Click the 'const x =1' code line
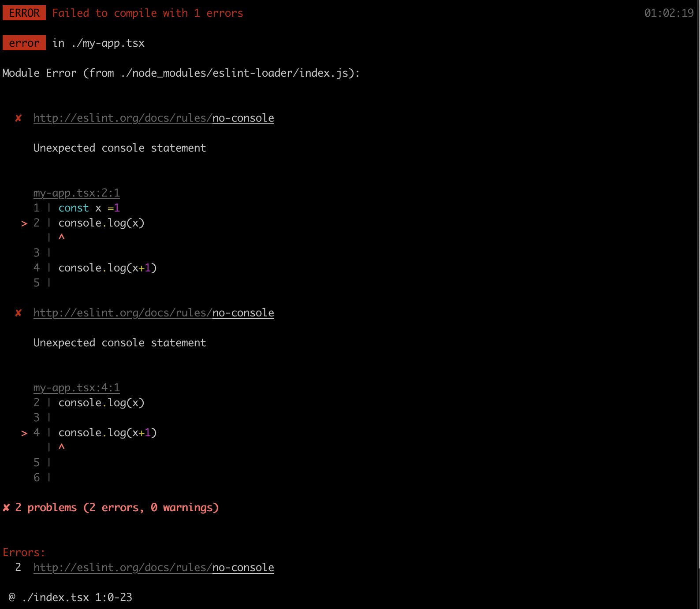The width and height of the screenshot is (700, 609). (89, 208)
